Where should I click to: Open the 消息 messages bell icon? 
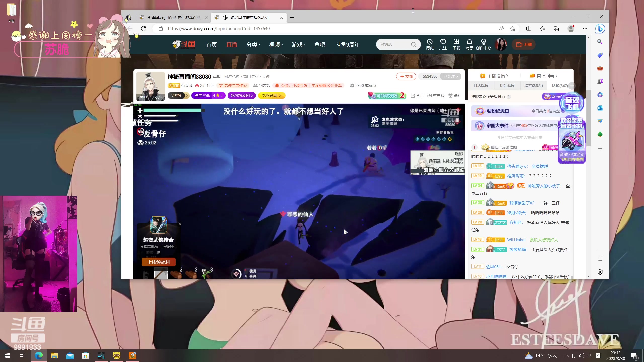coord(469,44)
